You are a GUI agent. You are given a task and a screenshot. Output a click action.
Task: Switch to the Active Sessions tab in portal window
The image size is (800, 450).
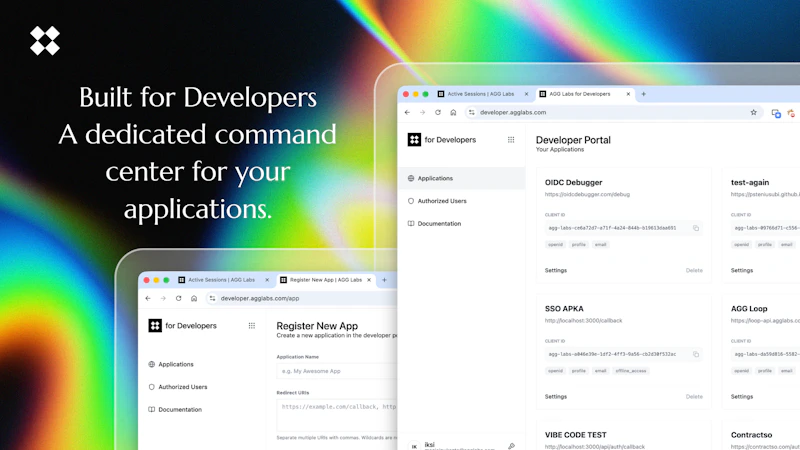coord(481,94)
